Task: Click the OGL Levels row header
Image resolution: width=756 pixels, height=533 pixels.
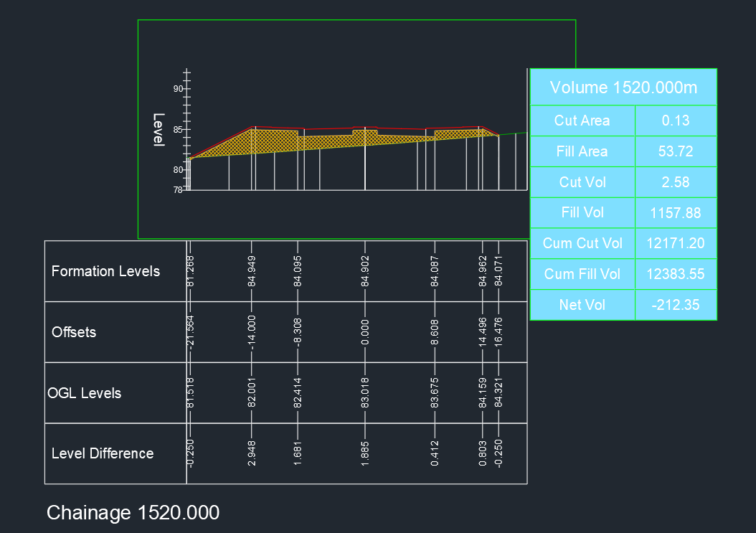Action: tap(85, 393)
